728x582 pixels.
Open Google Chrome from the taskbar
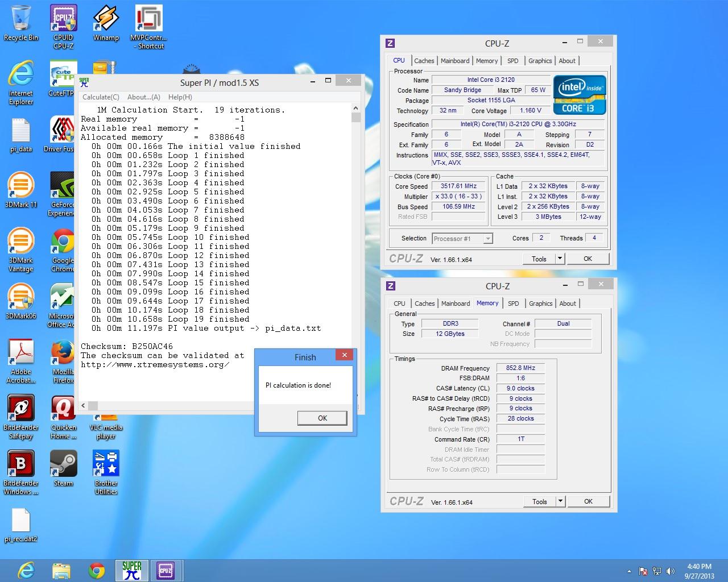pos(97,570)
